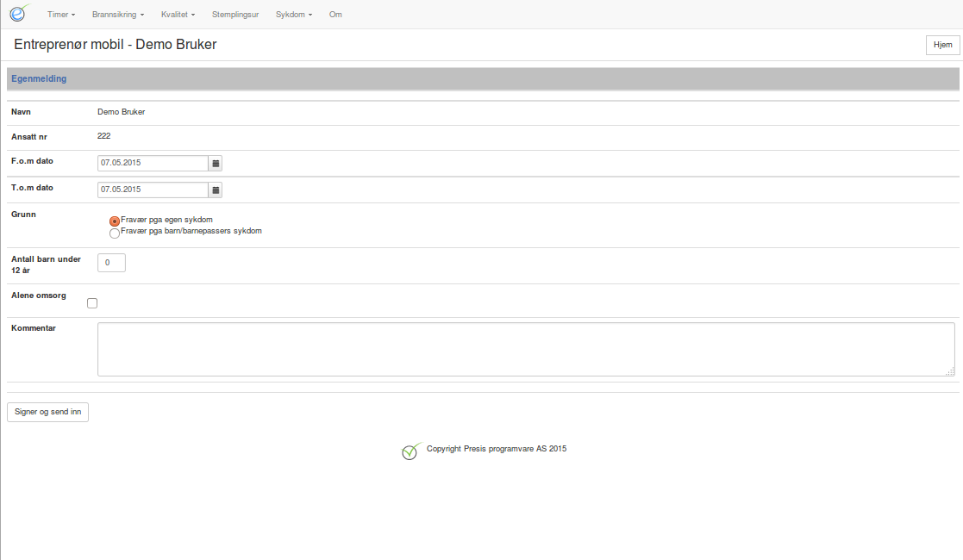Click the employee number 222

tap(103, 136)
